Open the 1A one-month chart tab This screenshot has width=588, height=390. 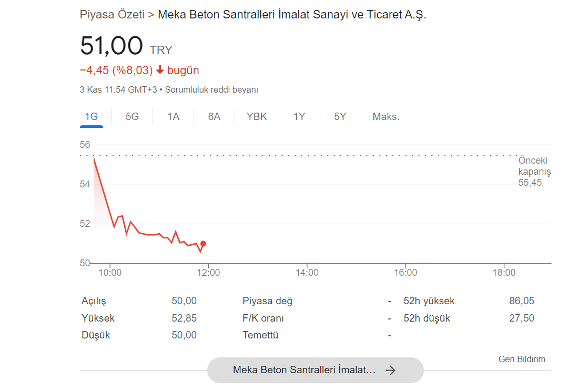[173, 117]
